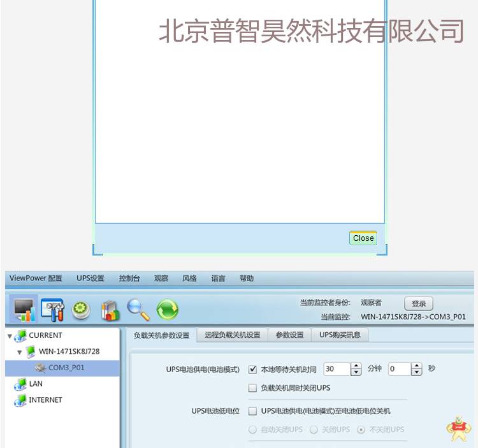
Task: Enable shutdown at battery low level checkbox
Action: (x=252, y=411)
